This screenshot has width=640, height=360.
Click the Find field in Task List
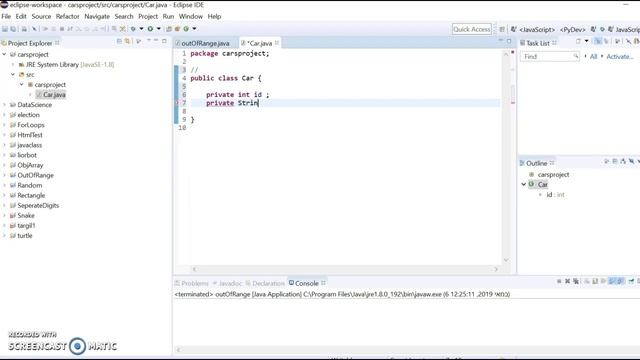(x=549, y=56)
